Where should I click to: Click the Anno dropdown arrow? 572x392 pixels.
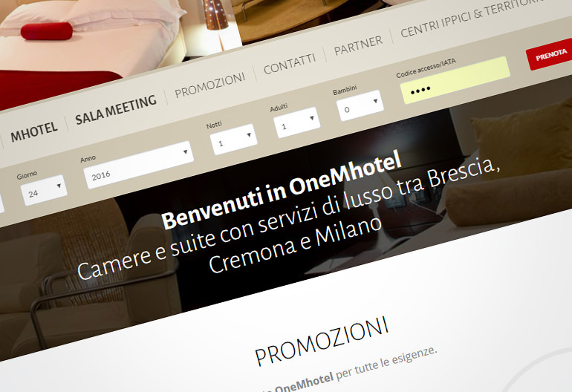pos(185,152)
